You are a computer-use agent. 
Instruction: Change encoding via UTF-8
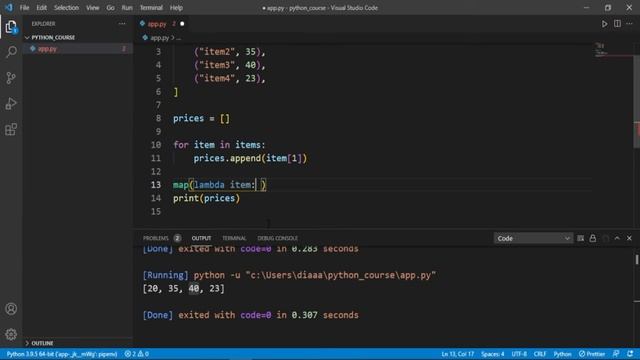519,354
